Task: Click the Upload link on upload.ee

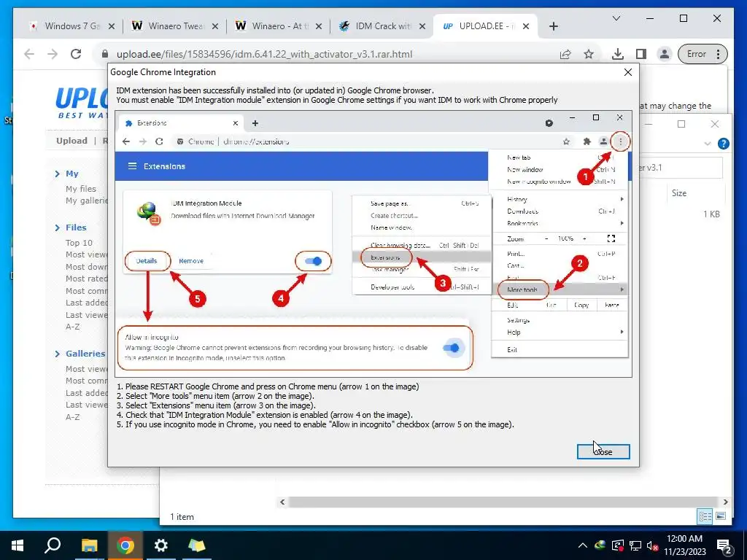Action: click(x=71, y=141)
